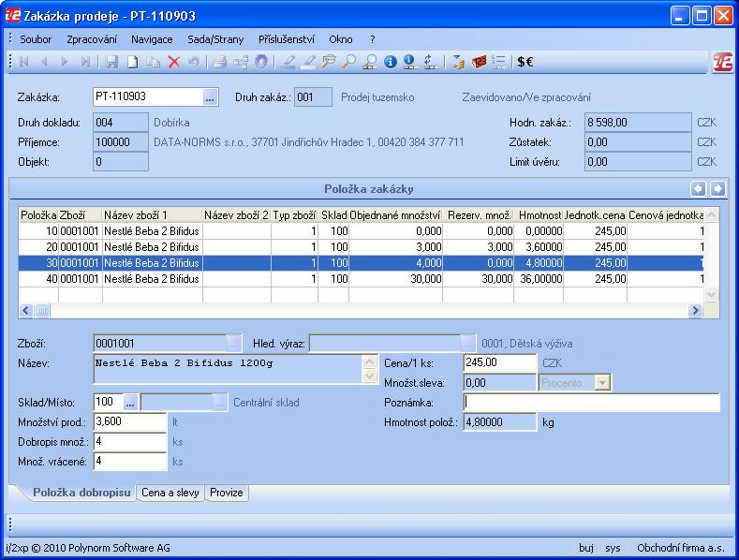Expand the Procento dropdown
This screenshot has width=739, height=560.
coord(602,383)
